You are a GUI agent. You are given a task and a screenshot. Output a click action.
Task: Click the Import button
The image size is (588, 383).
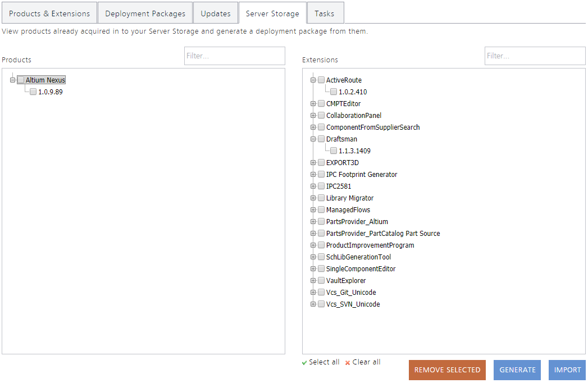[567, 370]
